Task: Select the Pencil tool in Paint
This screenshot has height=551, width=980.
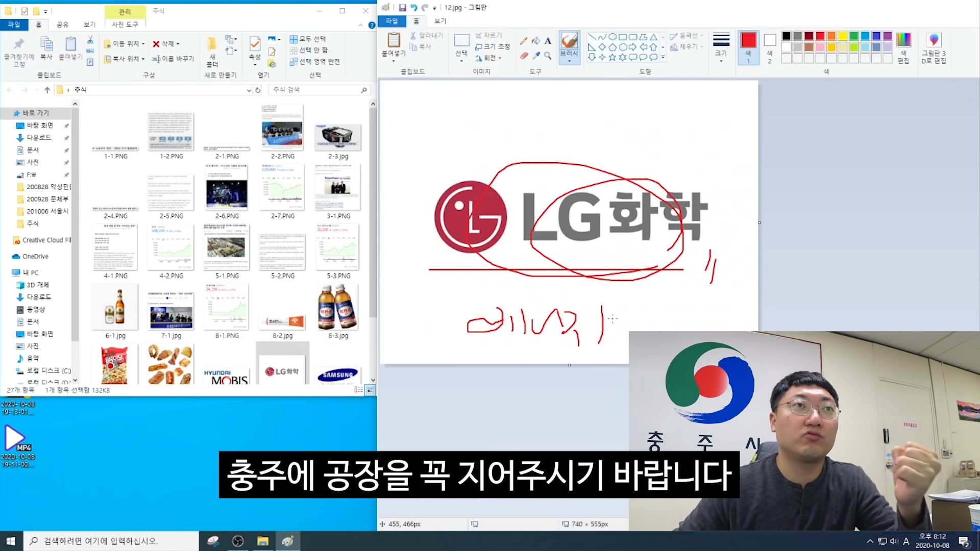Action: 523,41
